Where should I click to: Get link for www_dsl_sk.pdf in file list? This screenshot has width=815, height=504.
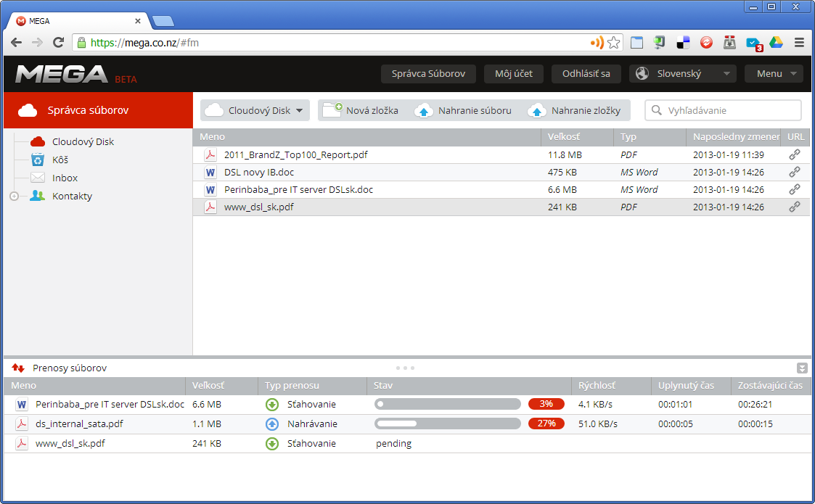(x=795, y=207)
